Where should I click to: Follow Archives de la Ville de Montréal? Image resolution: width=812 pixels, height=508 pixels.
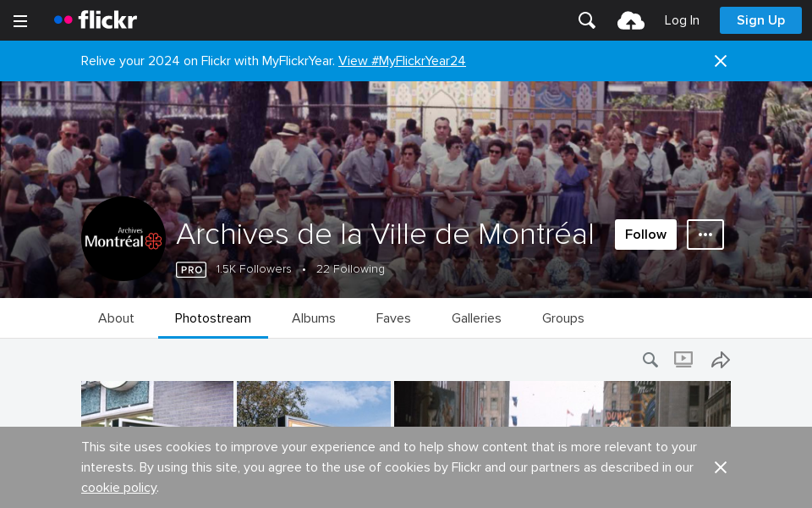click(x=645, y=235)
